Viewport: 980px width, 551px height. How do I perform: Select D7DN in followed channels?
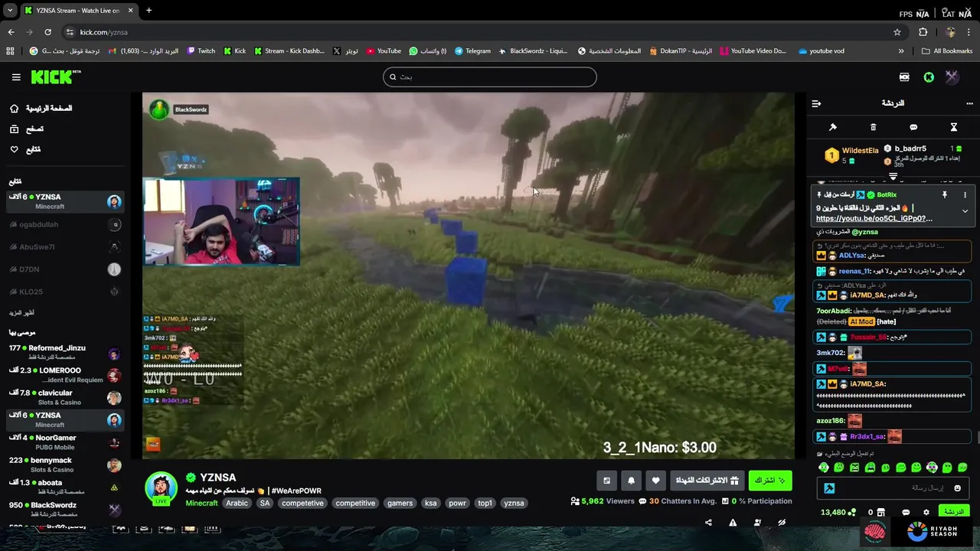pos(64,269)
